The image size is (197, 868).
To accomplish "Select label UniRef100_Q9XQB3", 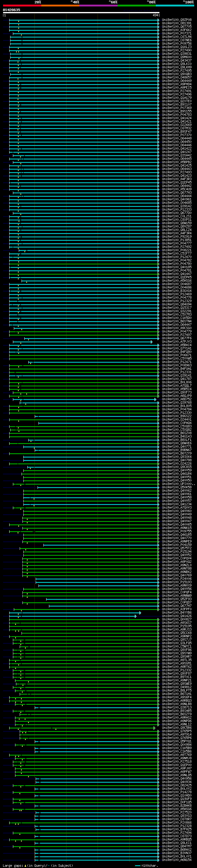I will 177,74.
